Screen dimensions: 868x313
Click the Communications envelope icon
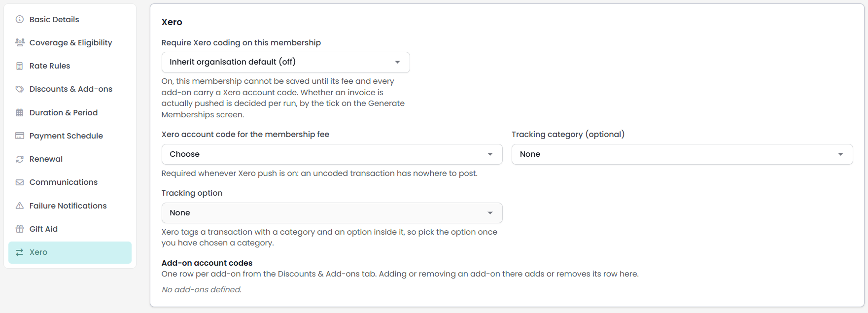[20, 182]
